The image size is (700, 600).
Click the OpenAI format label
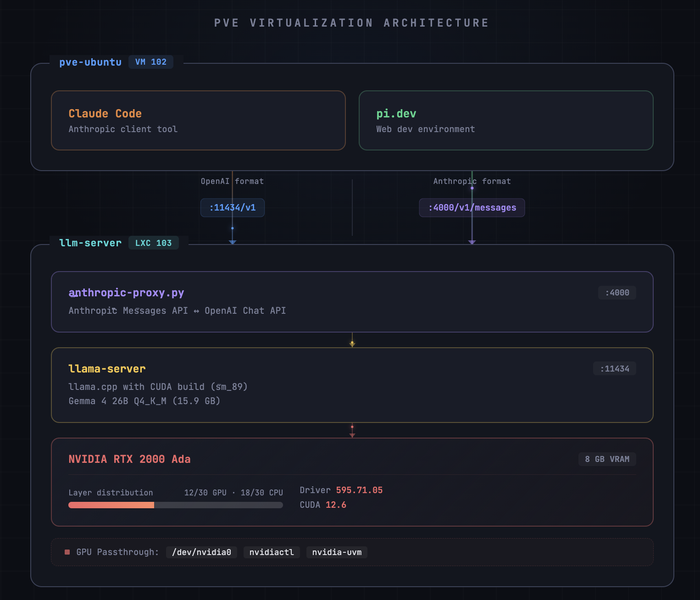(232, 181)
